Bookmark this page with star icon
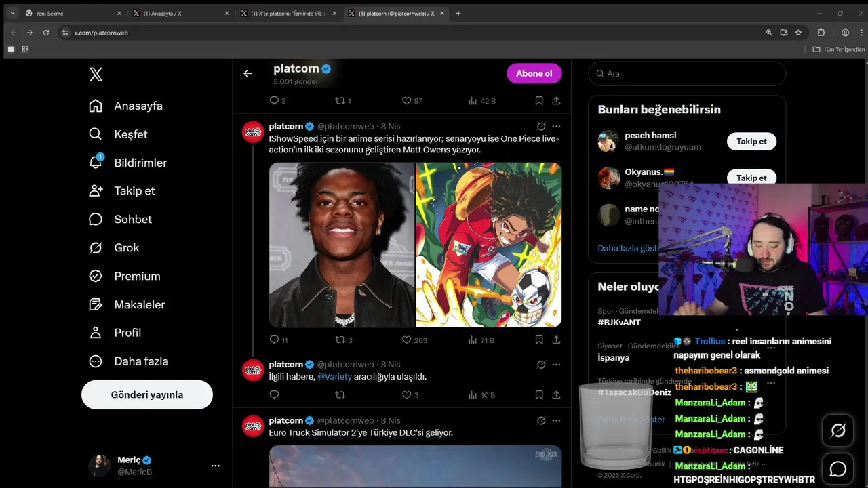Screen dimensions: 868x488 pyautogui.click(x=798, y=32)
